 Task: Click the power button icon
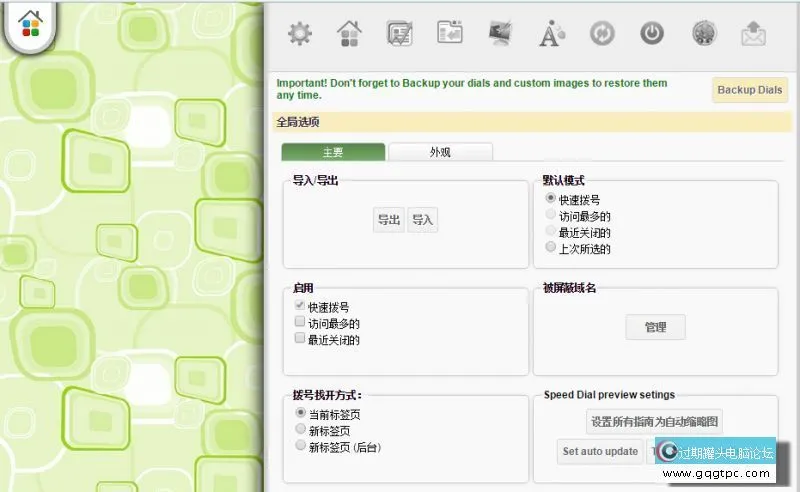652,34
